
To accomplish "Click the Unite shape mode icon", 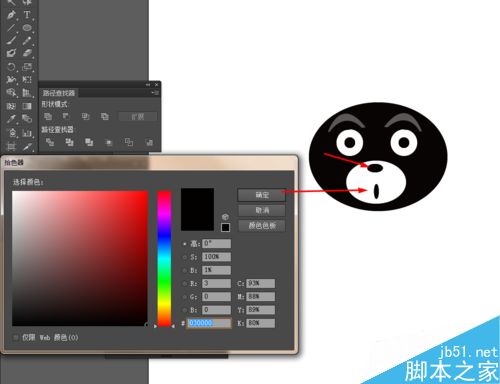I will pos(48,116).
